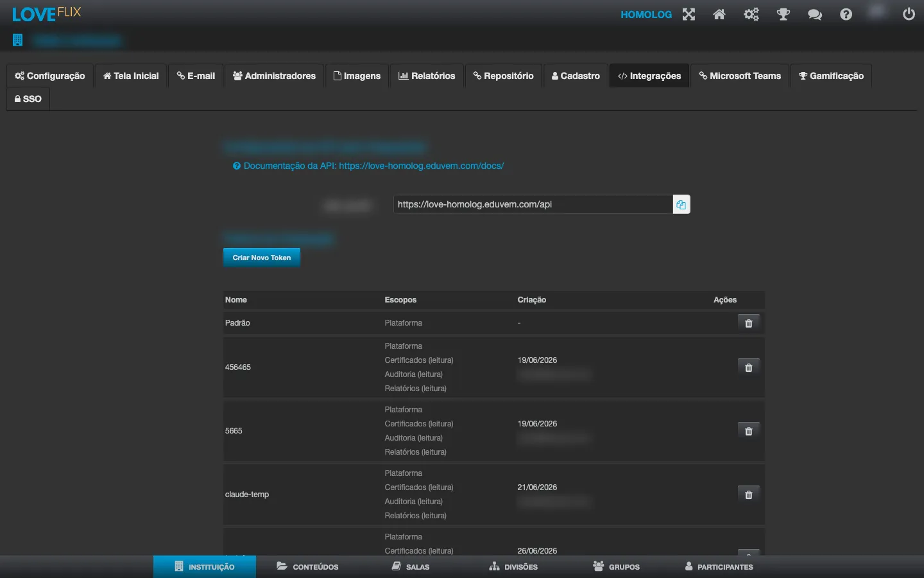
Task: Click Certificados (leitura) in the 456465 row
Action: pos(419,360)
